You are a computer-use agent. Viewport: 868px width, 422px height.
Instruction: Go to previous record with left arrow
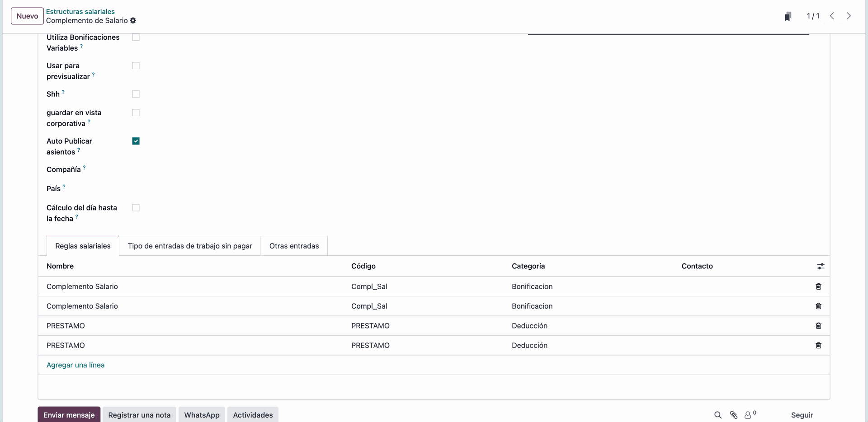(x=832, y=16)
